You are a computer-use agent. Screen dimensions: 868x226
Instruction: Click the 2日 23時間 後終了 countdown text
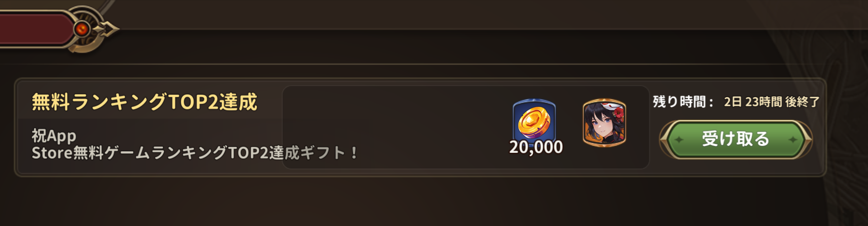tap(771, 102)
